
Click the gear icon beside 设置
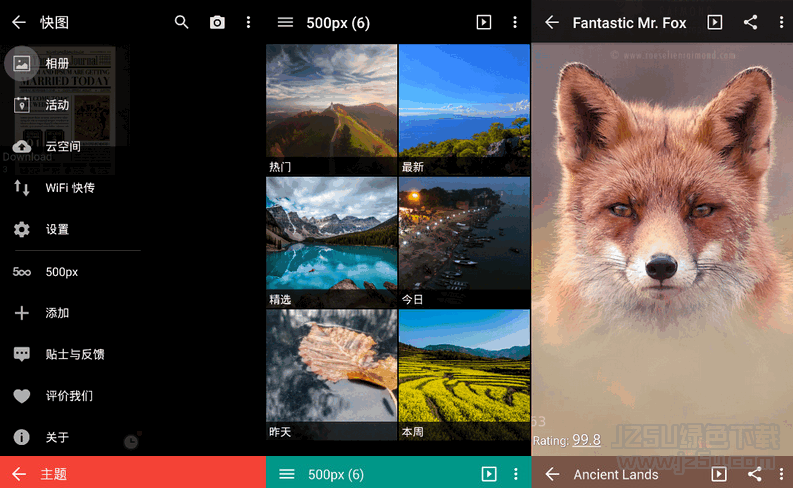click(x=22, y=230)
